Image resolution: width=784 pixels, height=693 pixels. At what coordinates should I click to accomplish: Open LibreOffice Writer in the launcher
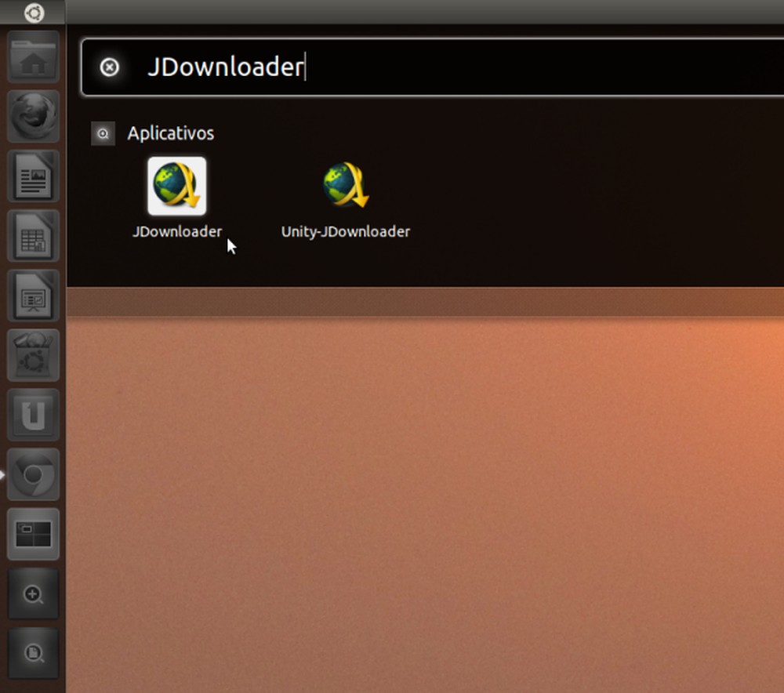click(33, 177)
